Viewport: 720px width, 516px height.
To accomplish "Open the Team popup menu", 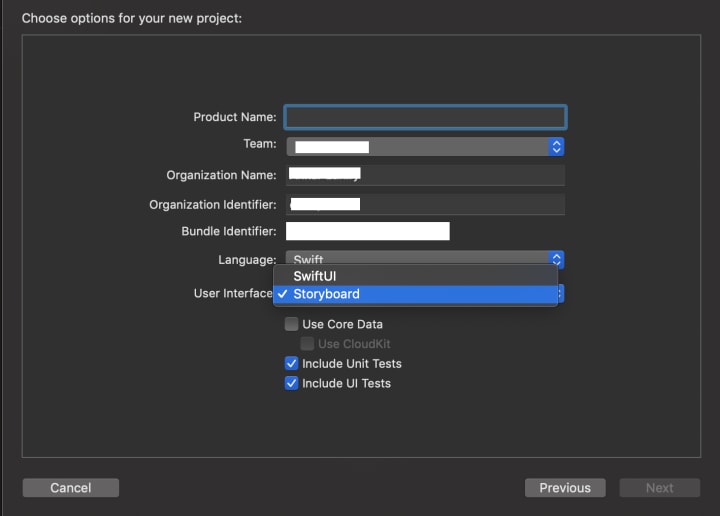I will coord(418,147).
